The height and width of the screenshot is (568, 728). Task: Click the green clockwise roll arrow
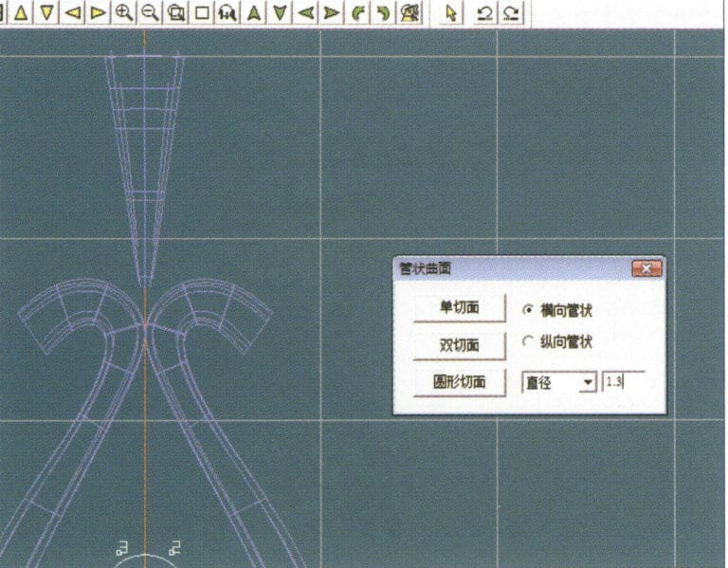click(x=383, y=12)
